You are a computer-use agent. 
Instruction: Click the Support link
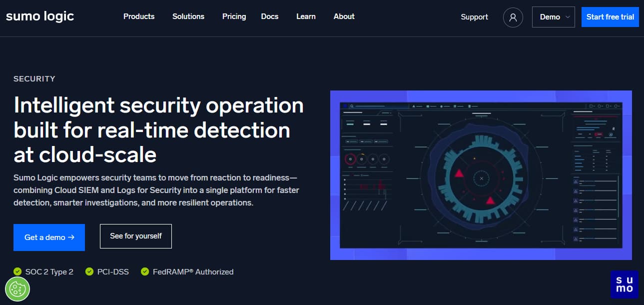474,17
